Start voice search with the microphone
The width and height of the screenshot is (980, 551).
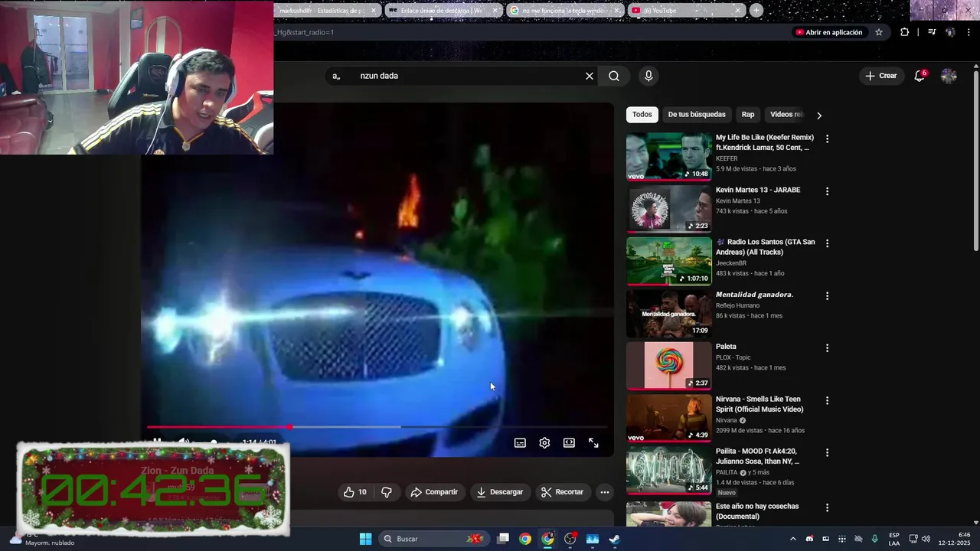(648, 76)
